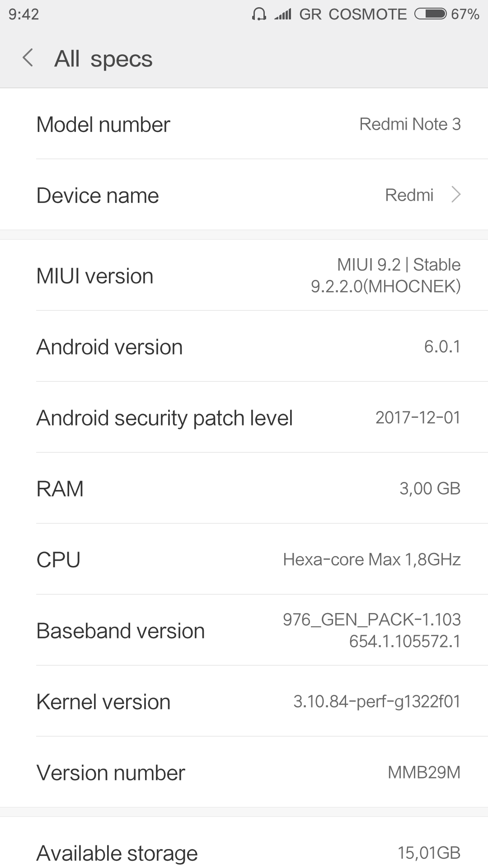Tap the RAM row

tap(244, 488)
